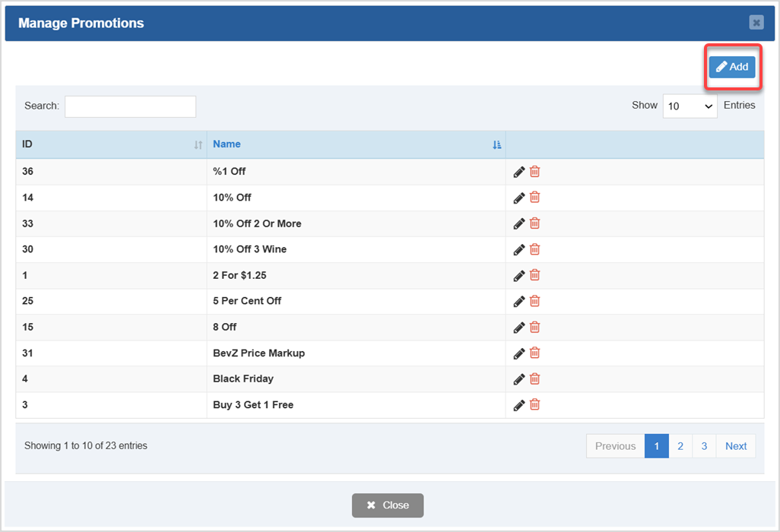The height and width of the screenshot is (532, 780).
Task: Open the Show entries dropdown
Action: (690, 106)
